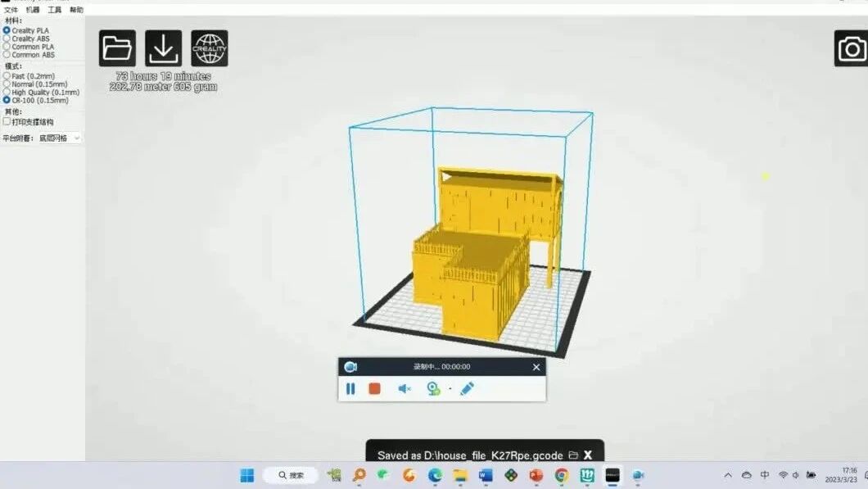868x489 pixels.
Task: Open the taskbar clock showing 17:16
Action: (x=842, y=475)
